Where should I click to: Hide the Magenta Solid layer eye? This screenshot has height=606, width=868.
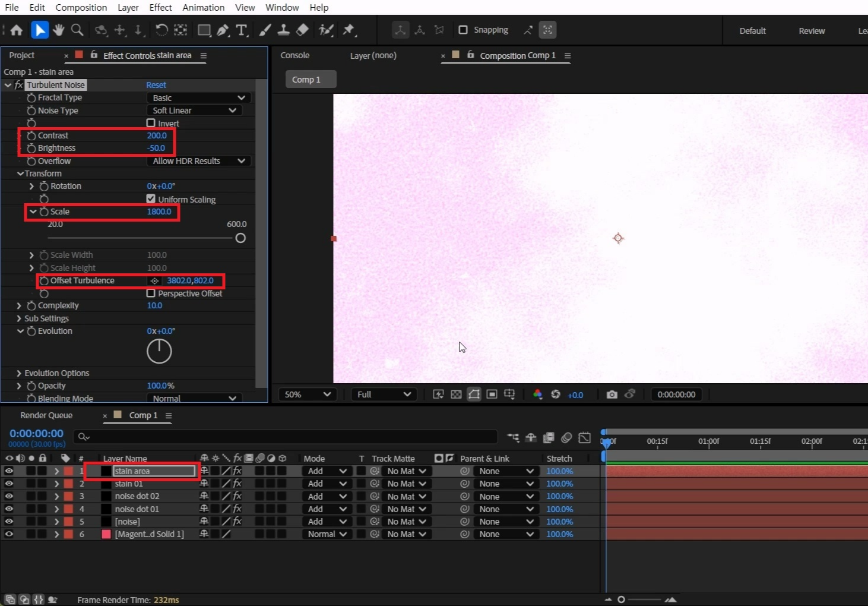pyautogui.click(x=9, y=534)
